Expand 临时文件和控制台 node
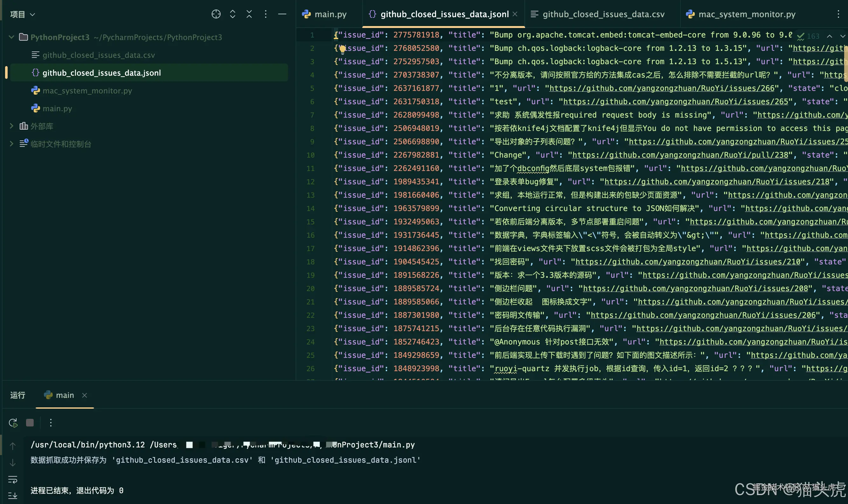This screenshot has width=848, height=504. tap(11, 144)
